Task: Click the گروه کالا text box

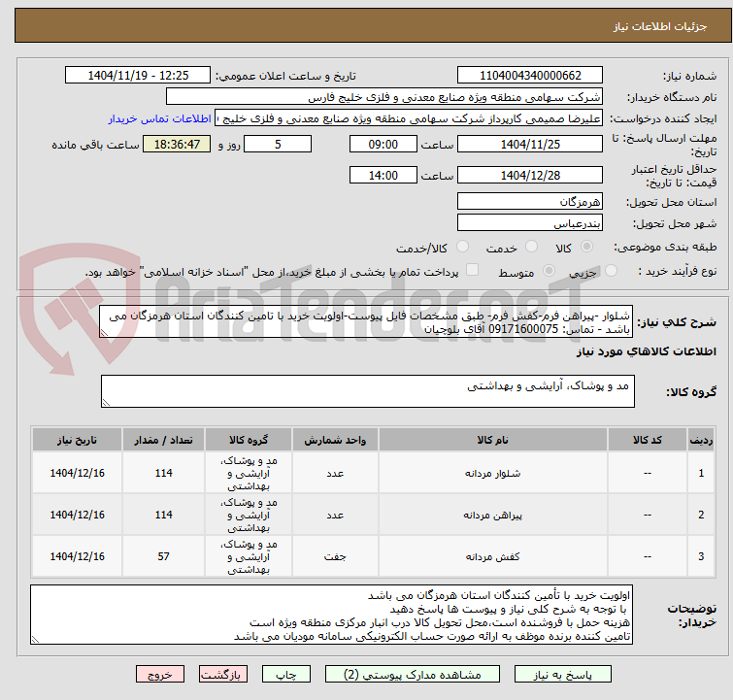Action: point(367,391)
